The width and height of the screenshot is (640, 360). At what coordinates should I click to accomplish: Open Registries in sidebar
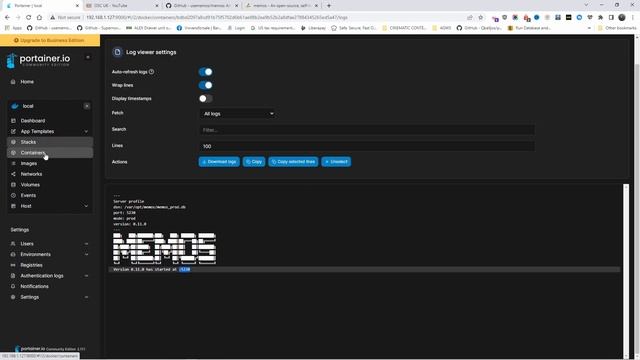[x=31, y=265]
